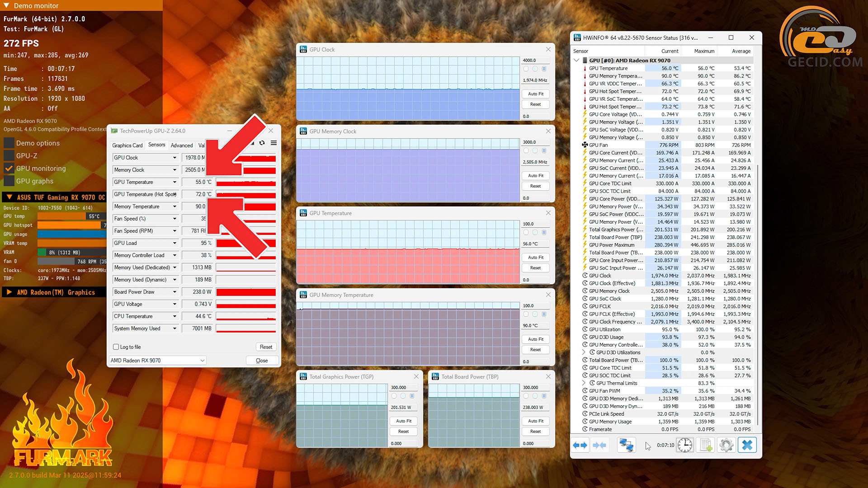Click the GPU chip icon beside AMD Radeon RX 9070

coord(585,61)
